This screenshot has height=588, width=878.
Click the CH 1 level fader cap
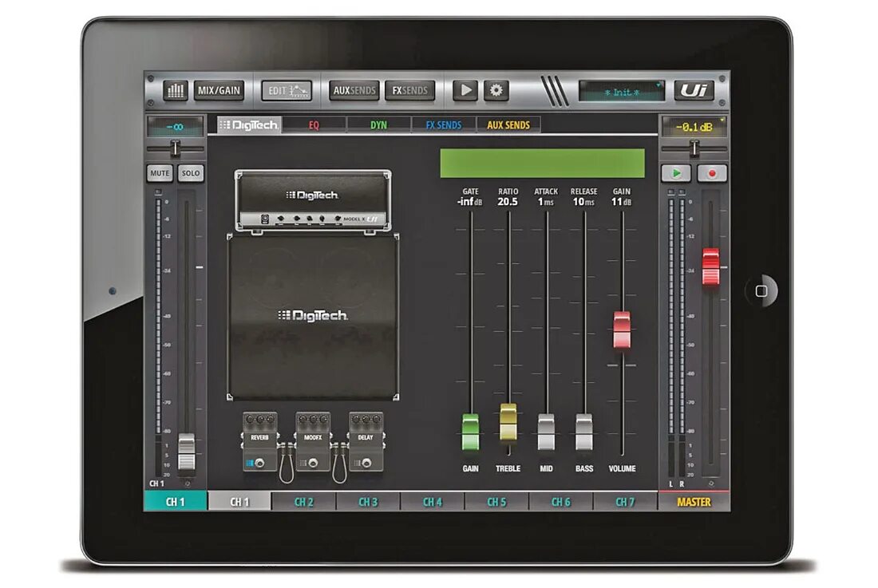[187, 452]
